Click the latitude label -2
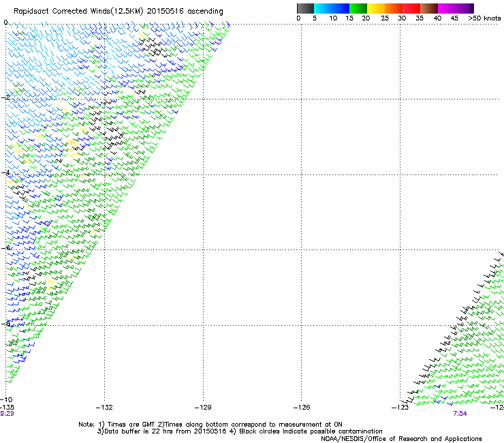Image resolution: width=504 pixels, height=443 pixels. click(6, 97)
